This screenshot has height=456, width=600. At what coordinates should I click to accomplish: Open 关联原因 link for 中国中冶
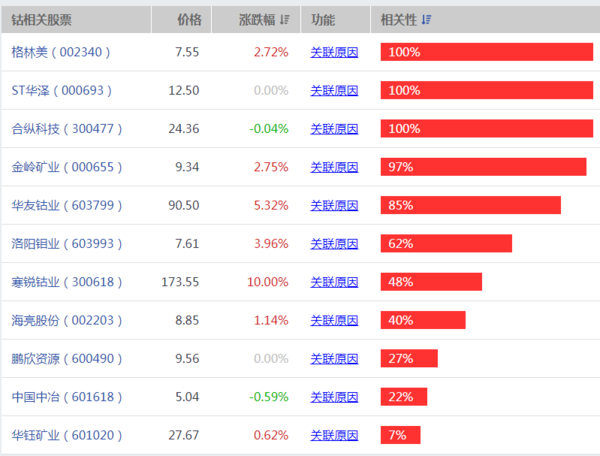point(334,397)
